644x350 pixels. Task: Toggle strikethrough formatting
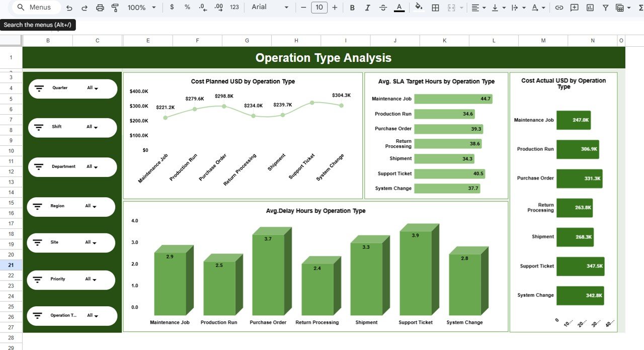pos(383,8)
